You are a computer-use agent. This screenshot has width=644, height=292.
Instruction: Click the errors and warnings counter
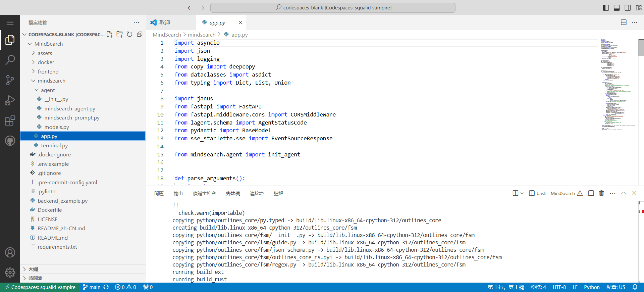(x=125, y=287)
